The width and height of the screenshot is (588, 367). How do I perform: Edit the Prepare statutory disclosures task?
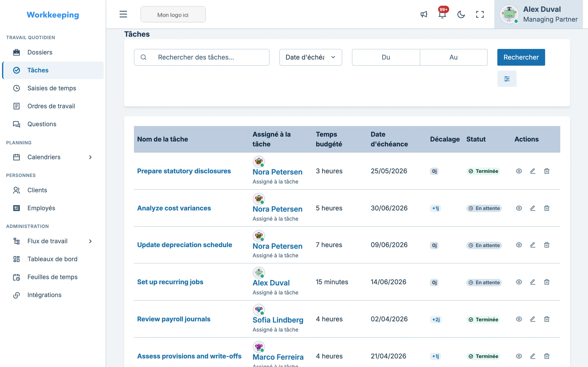[x=533, y=171]
